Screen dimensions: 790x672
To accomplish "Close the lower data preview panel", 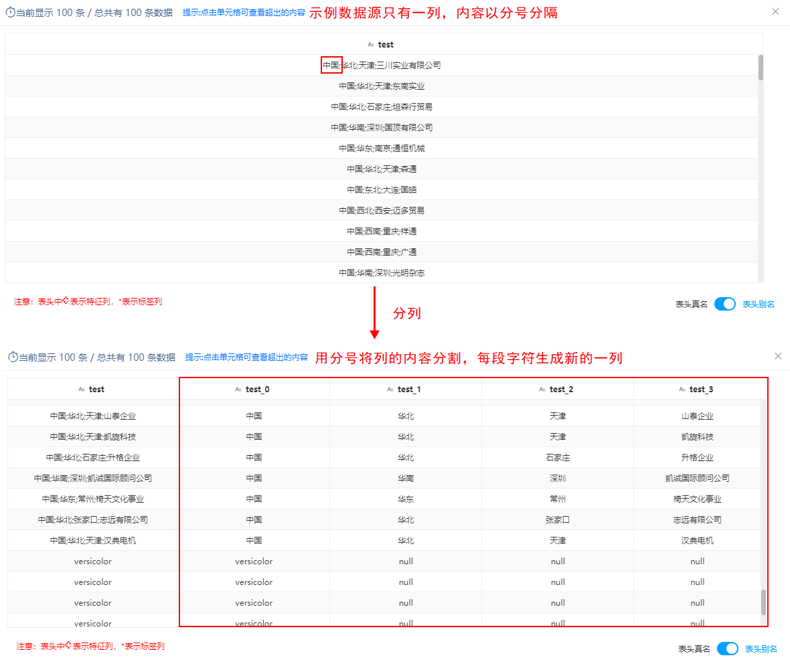I will [x=778, y=356].
